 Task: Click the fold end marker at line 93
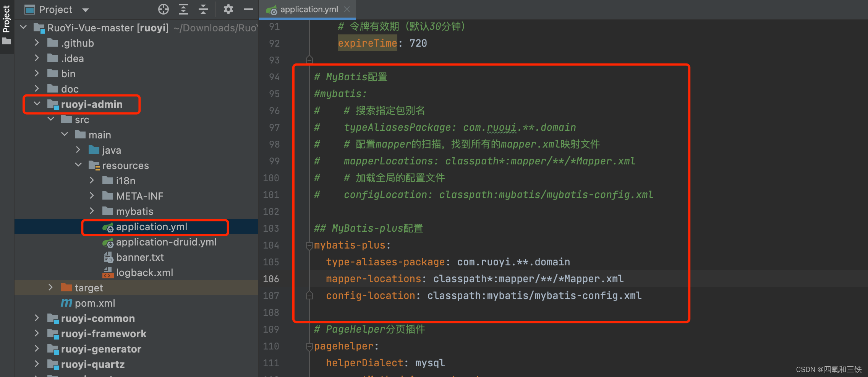pyautogui.click(x=309, y=60)
